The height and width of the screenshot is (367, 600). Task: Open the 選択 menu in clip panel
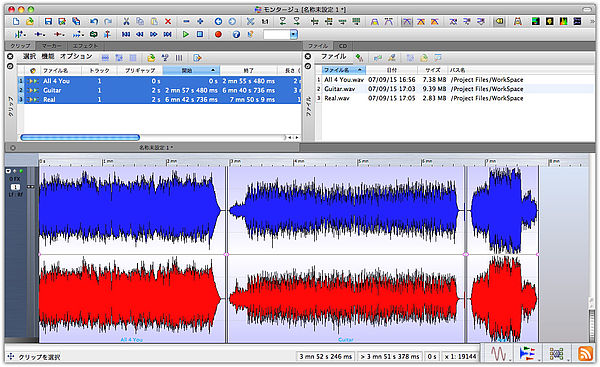(x=29, y=57)
